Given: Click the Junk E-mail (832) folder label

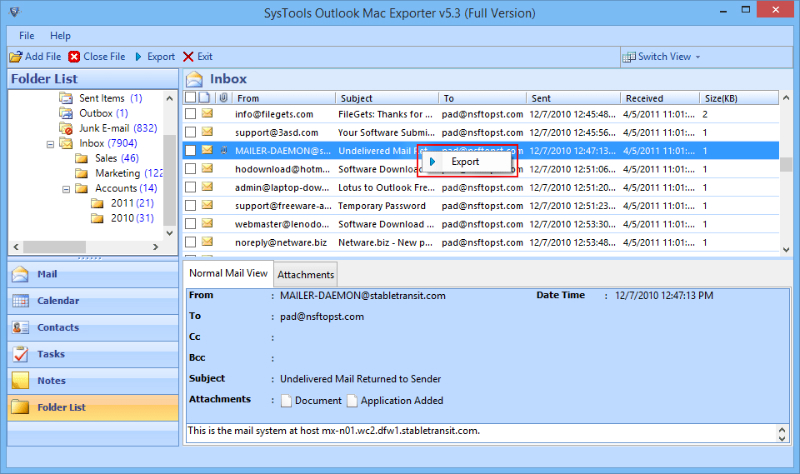Looking at the screenshot, I should point(118,128).
